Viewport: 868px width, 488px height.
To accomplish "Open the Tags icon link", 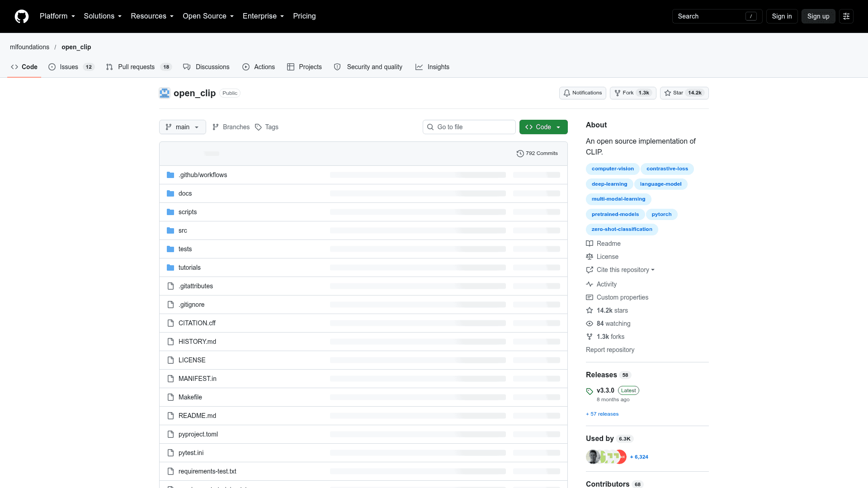I will pyautogui.click(x=266, y=127).
